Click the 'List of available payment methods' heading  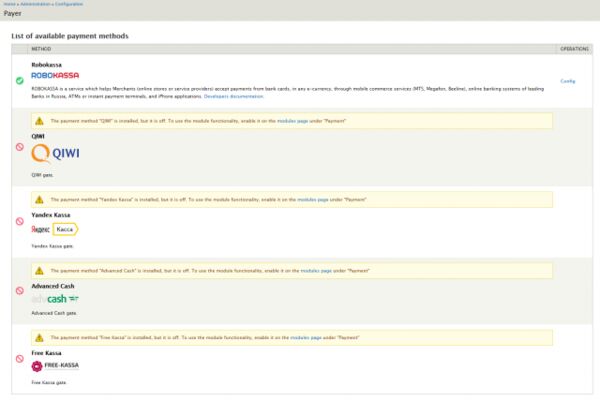[70, 36]
